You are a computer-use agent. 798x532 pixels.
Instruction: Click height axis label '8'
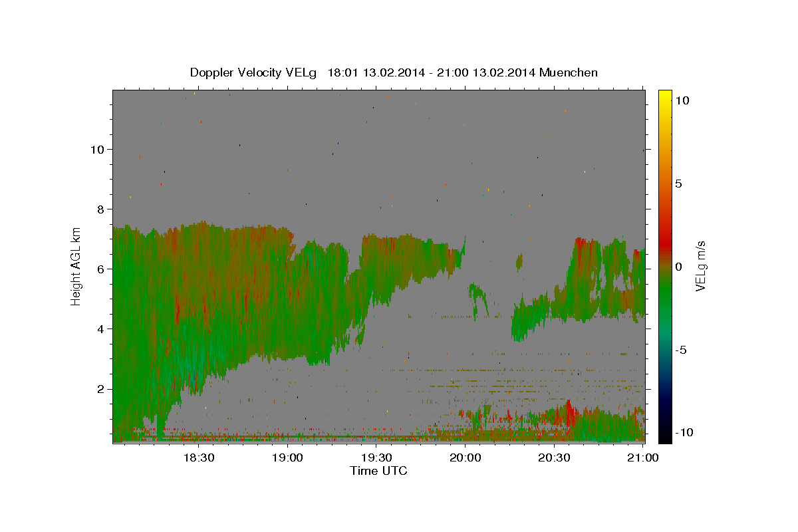pyautogui.click(x=100, y=209)
